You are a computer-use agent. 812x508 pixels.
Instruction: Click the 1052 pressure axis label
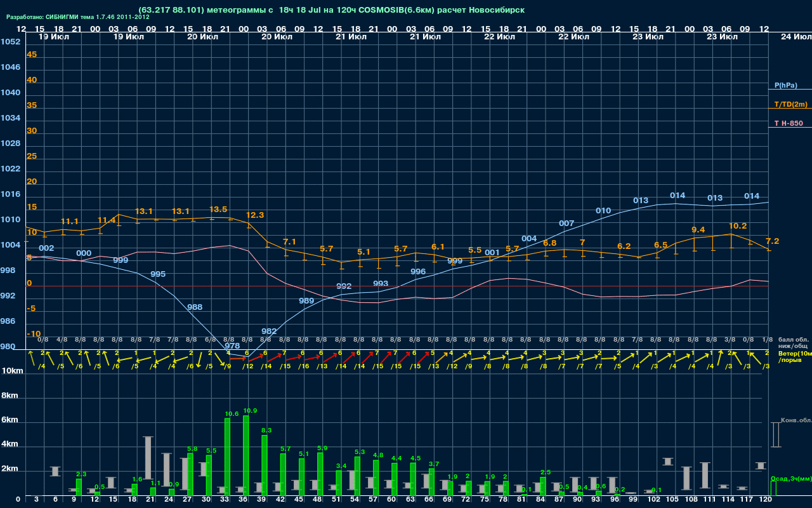click(10, 42)
